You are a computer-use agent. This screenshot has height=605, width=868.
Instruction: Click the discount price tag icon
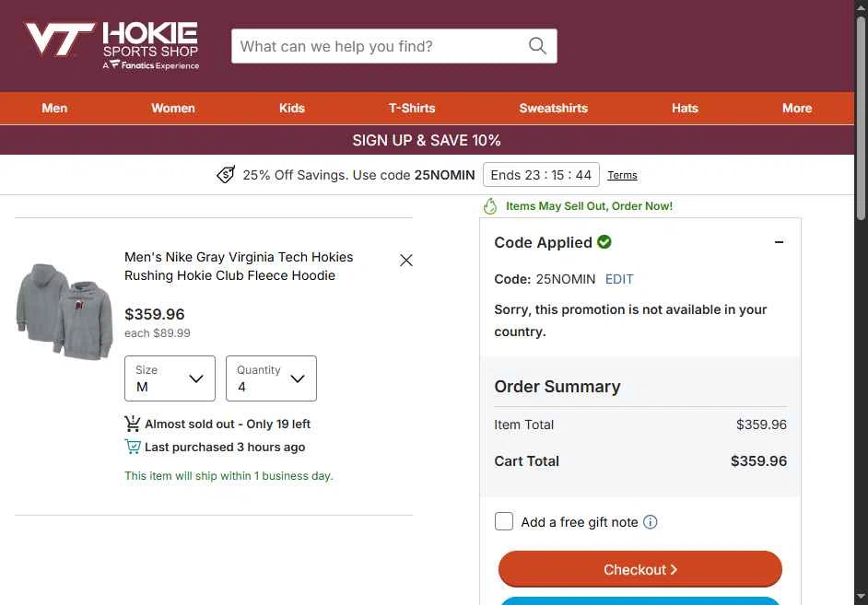(x=226, y=175)
